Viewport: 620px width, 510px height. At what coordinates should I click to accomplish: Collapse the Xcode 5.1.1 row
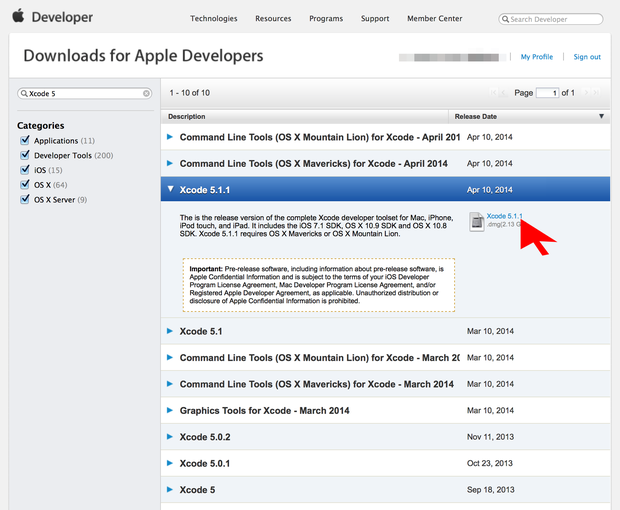(170, 189)
